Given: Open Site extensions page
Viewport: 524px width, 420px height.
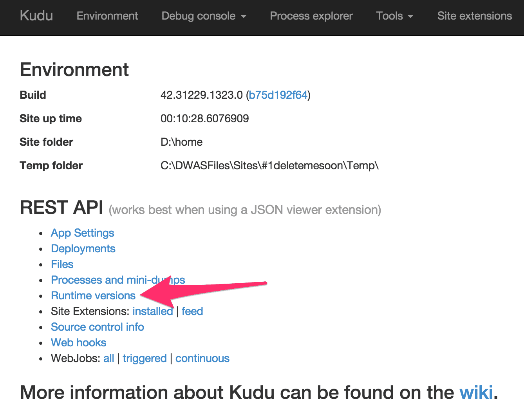Looking at the screenshot, I should [475, 16].
